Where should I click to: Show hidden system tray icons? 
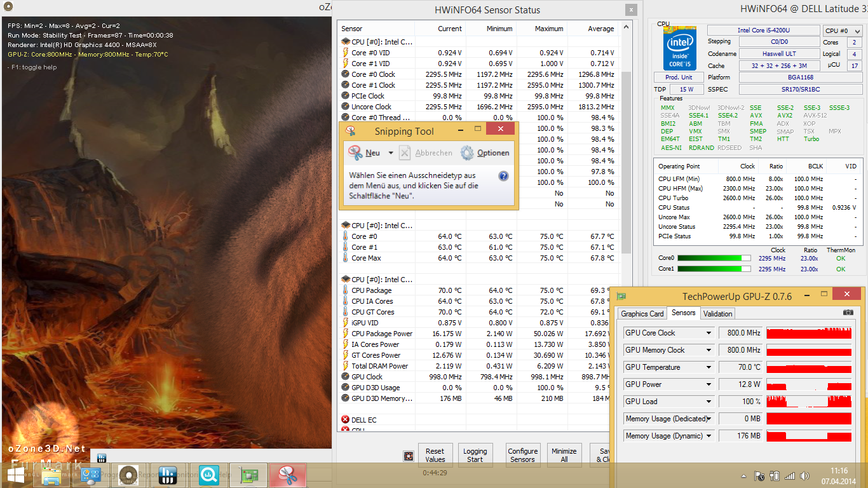743,476
